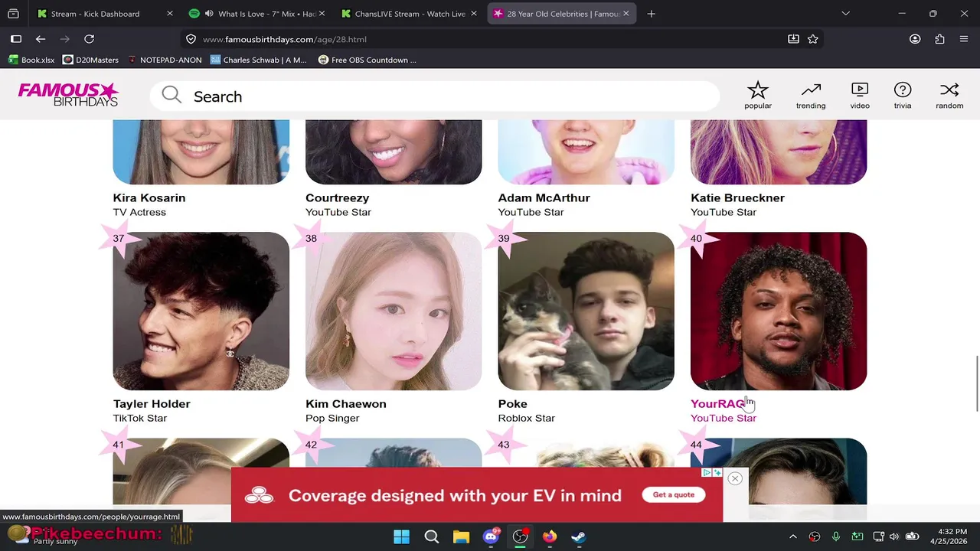Image resolution: width=980 pixels, height=551 pixels.
Task: Go back to the previous page
Action: point(41,39)
